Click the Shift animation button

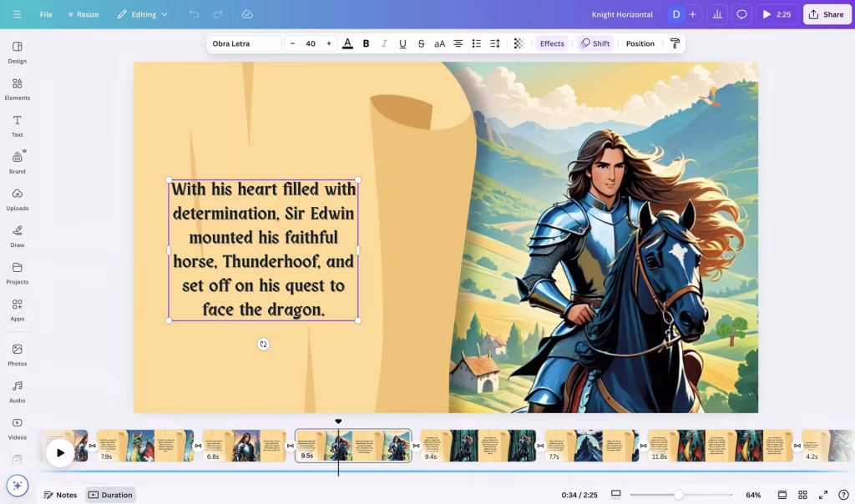coord(594,43)
